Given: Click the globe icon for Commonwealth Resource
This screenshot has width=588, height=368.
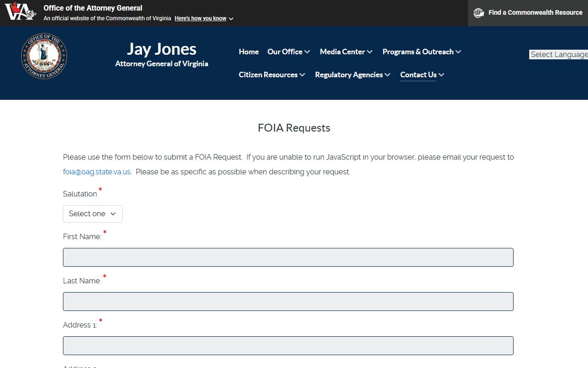Looking at the screenshot, I should point(479,13).
